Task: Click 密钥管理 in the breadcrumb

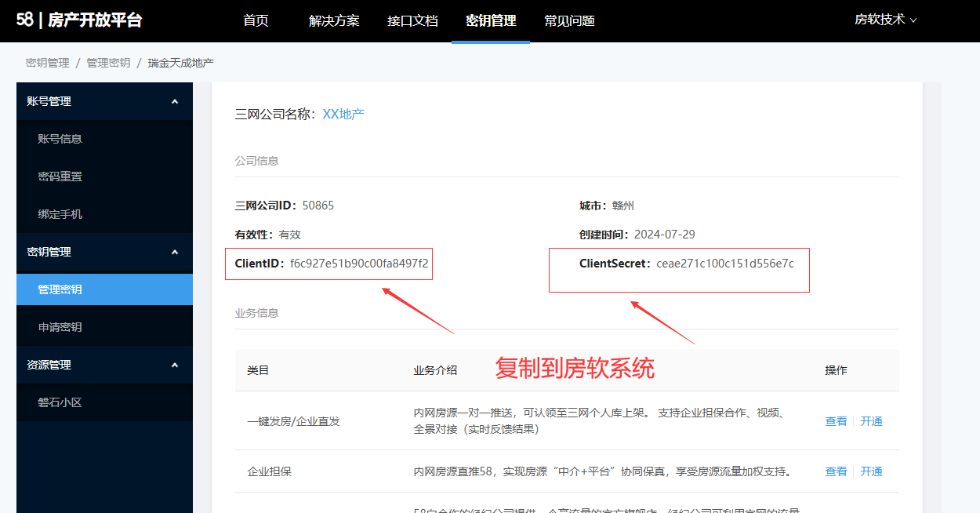Action: pos(47,63)
